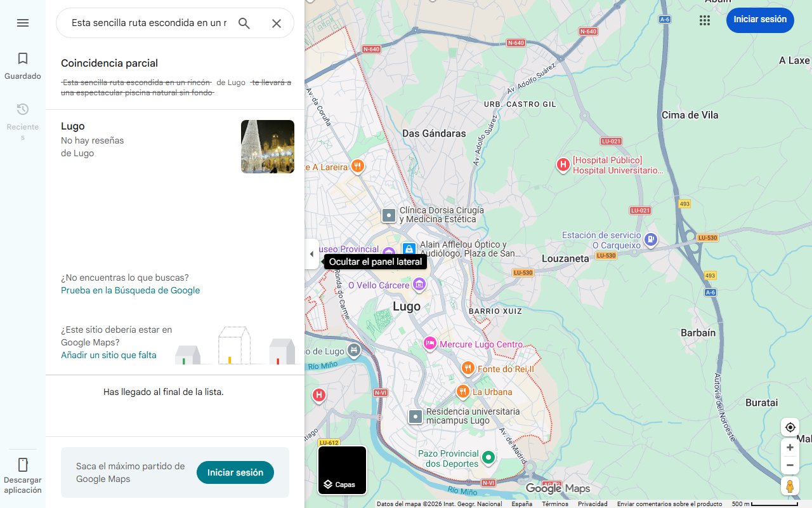Image resolution: width=812 pixels, height=508 pixels.
Task: Pick up Pegman for Street View
Action: [790, 486]
